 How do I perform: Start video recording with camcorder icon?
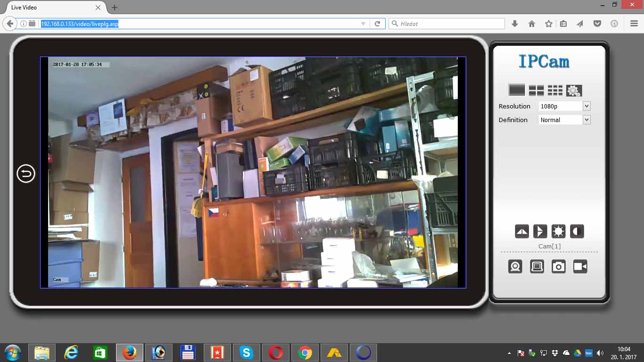point(580,266)
